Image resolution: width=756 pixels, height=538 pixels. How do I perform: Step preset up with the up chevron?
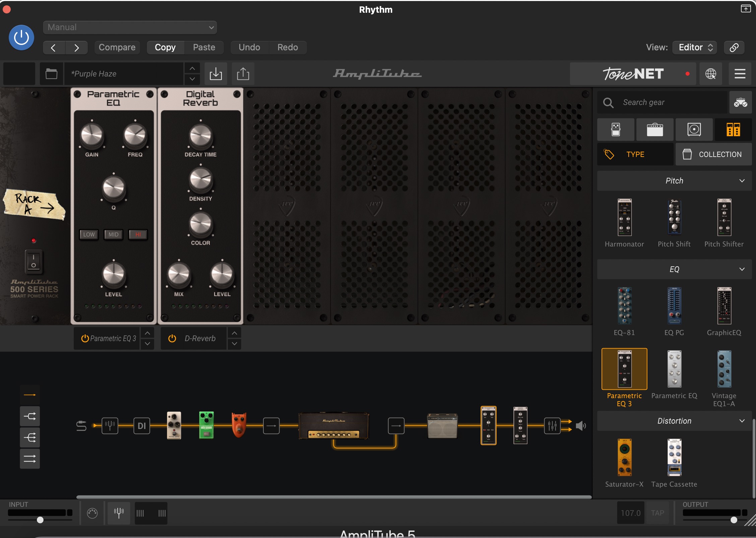pyautogui.click(x=192, y=68)
